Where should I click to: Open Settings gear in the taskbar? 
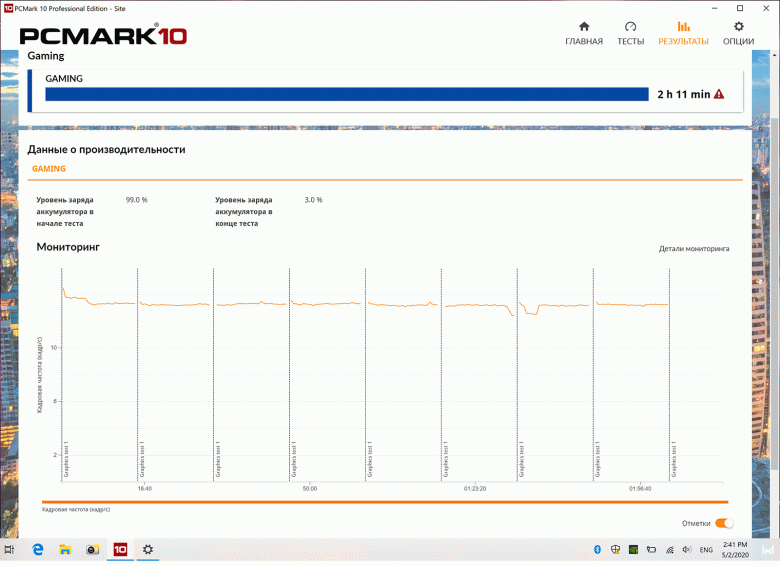coord(148,550)
